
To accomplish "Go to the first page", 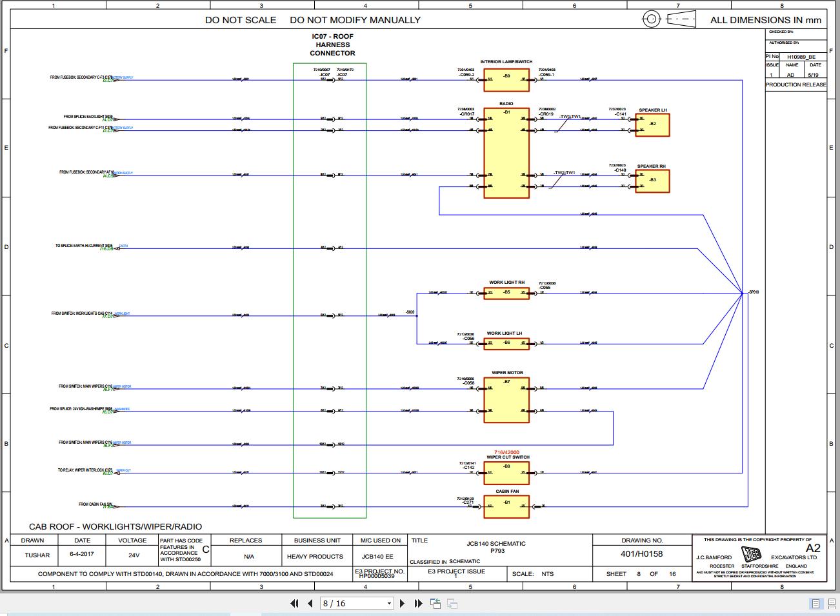I will point(294,604).
